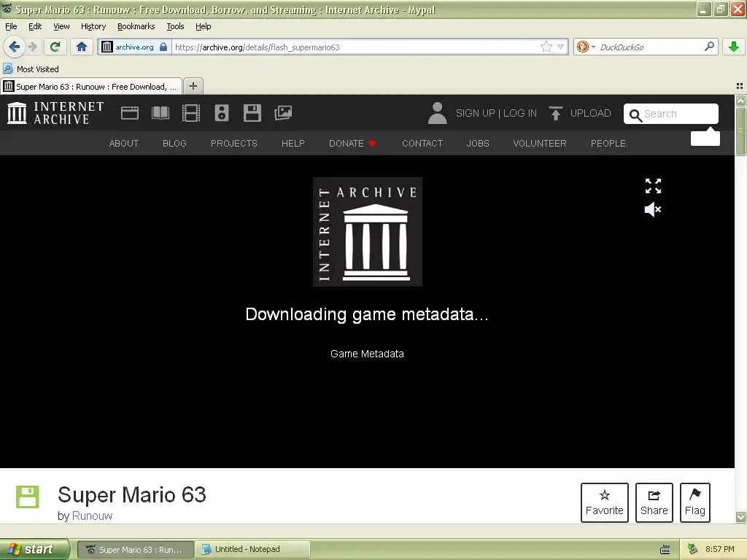Screen dimensions: 747x560
Task: Open the Edit menu
Action: [x=35, y=26]
